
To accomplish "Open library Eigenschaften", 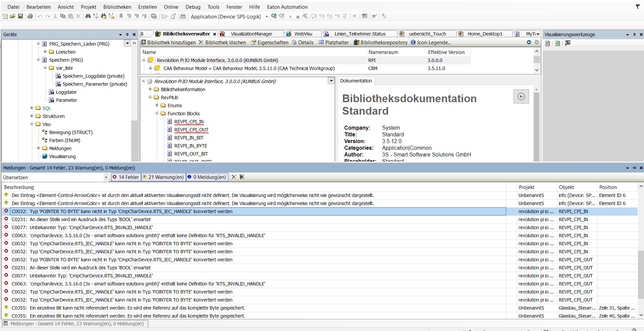I will pyautogui.click(x=270, y=43).
